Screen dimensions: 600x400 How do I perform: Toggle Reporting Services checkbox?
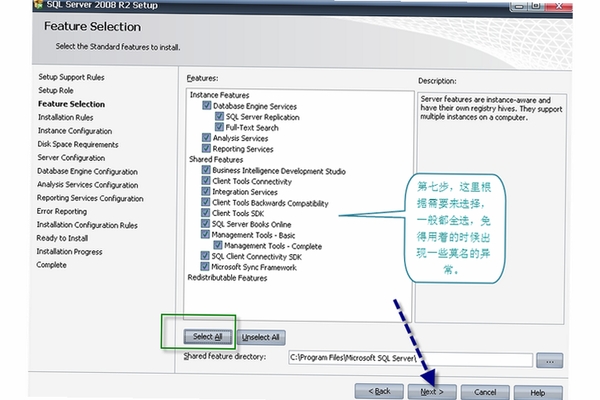206,148
